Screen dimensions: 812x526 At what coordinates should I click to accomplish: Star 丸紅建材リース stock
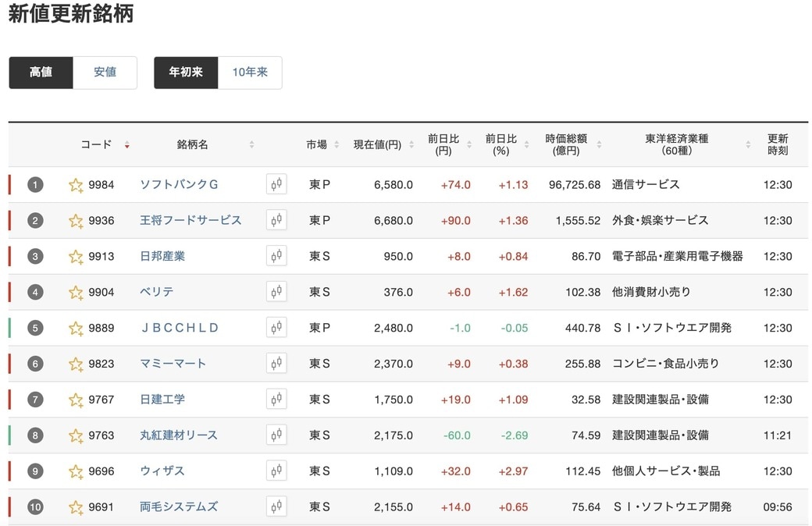click(x=76, y=435)
